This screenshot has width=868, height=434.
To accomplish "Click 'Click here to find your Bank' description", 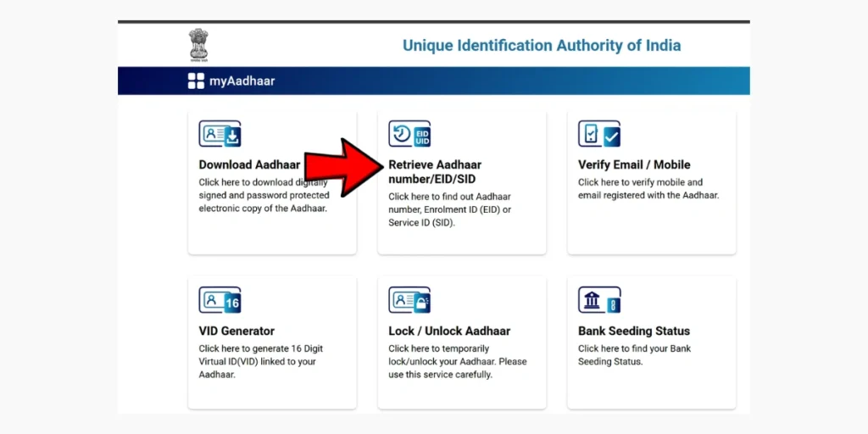I will [634, 355].
